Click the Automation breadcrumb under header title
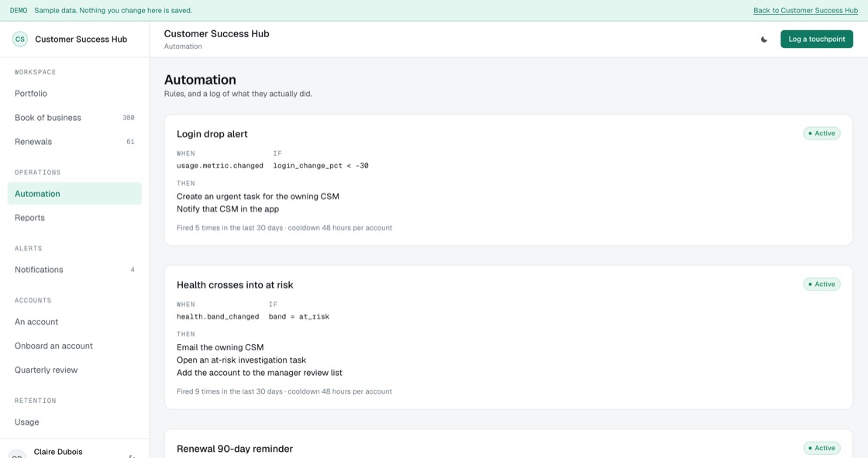Image resolution: width=868 pixels, height=458 pixels. click(x=183, y=46)
